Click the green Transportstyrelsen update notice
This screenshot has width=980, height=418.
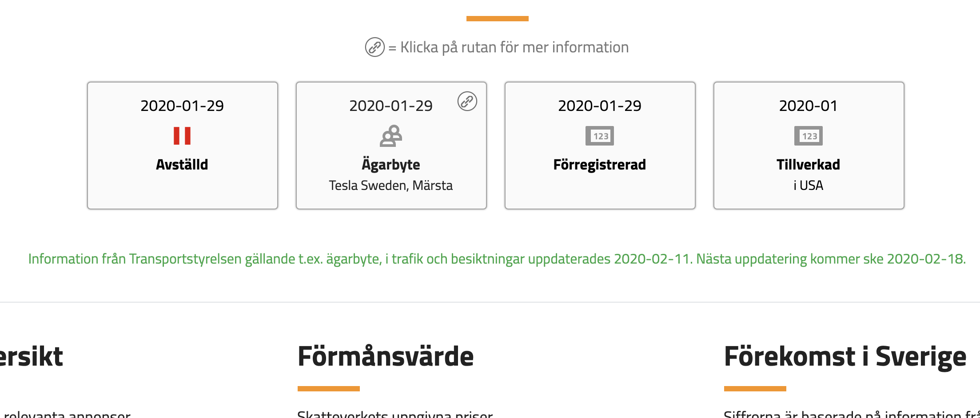(x=497, y=259)
